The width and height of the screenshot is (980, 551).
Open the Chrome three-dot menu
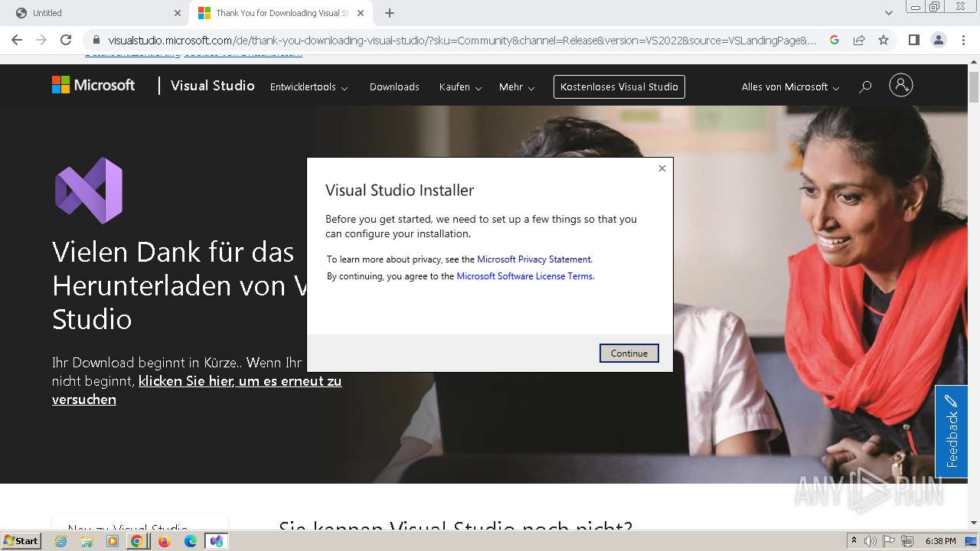962,40
